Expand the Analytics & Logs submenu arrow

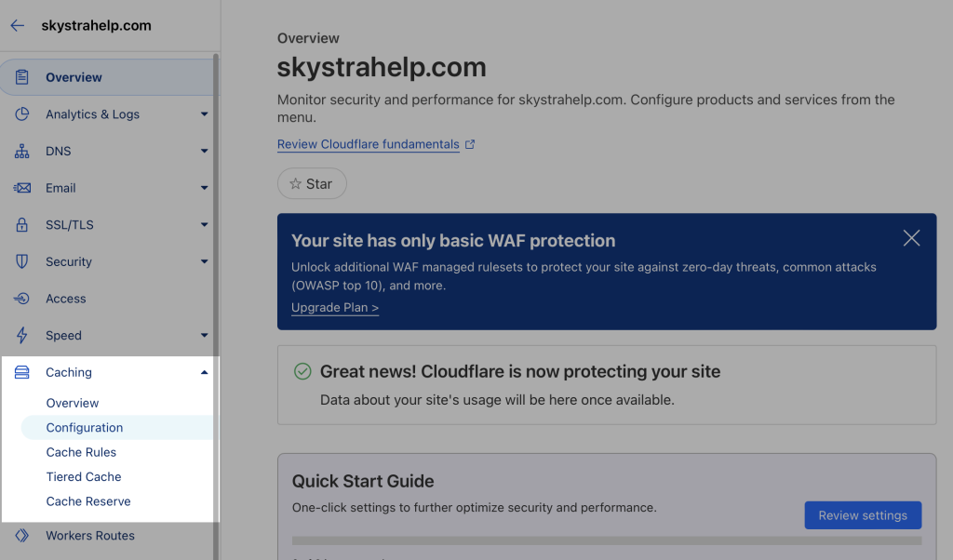click(x=204, y=114)
